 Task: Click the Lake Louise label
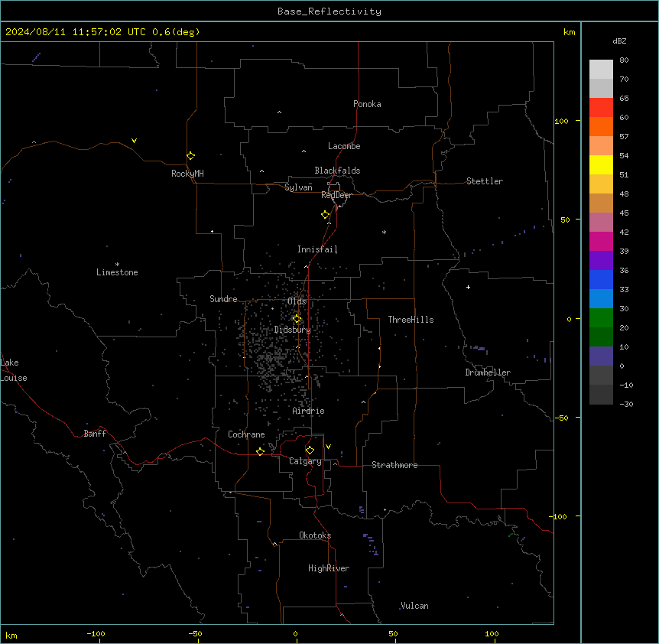coord(14,370)
